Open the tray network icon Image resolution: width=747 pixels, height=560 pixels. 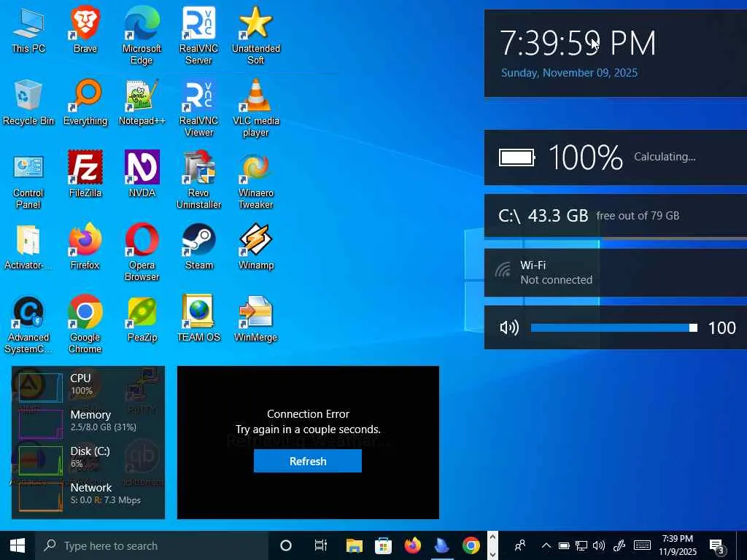581,545
